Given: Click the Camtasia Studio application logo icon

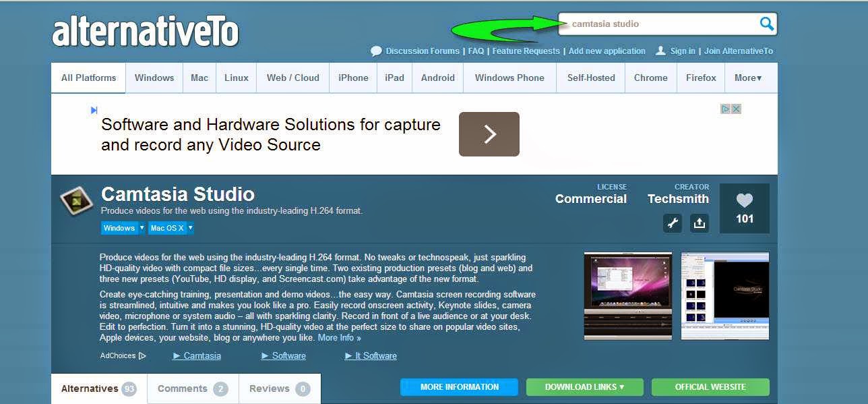Looking at the screenshot, I should 76,200.
